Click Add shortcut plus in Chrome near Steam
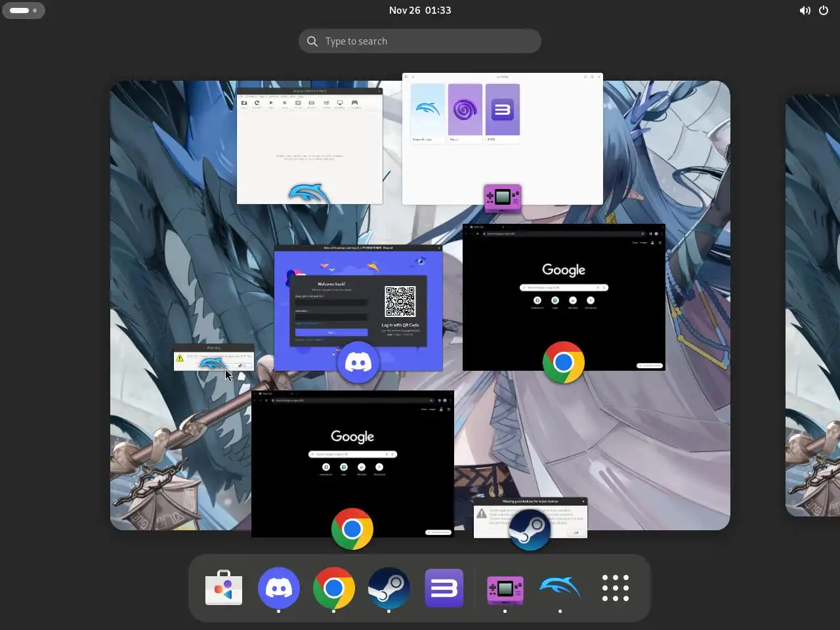 [379, 467]
